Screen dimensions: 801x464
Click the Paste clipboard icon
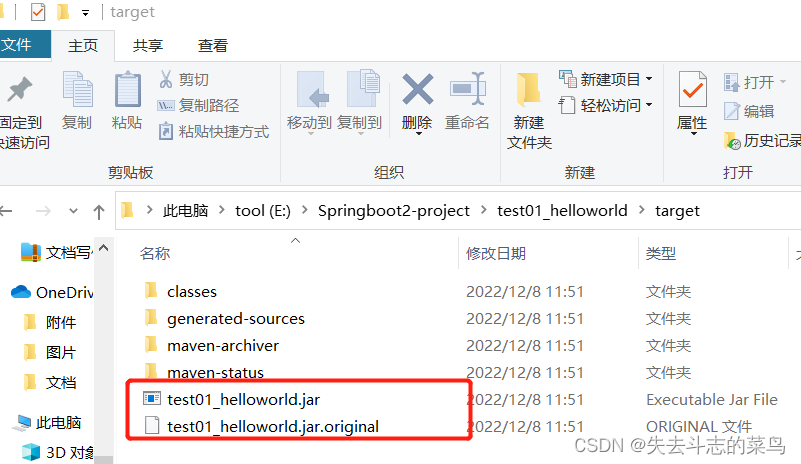127,89
